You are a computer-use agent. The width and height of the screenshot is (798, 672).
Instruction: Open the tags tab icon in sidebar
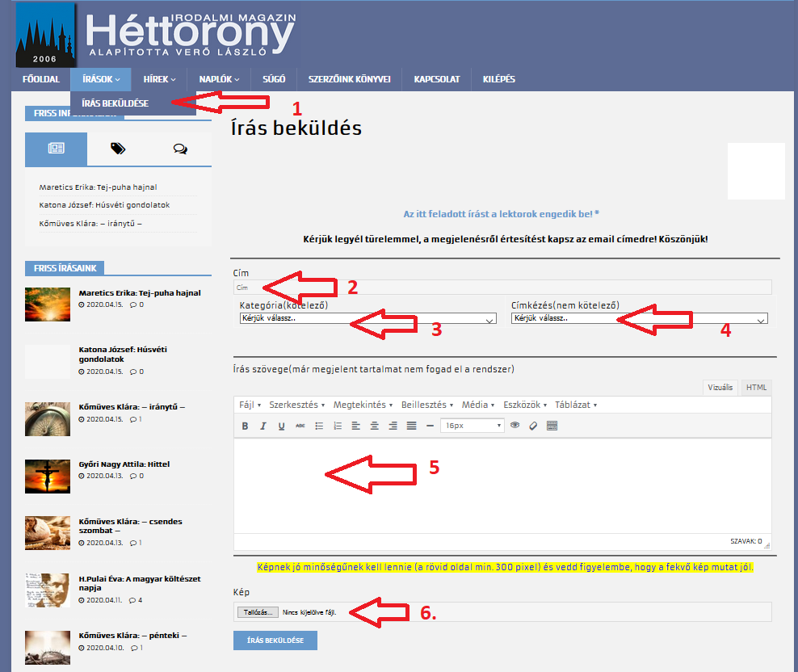pyautogui.click(x=118, y=149)
